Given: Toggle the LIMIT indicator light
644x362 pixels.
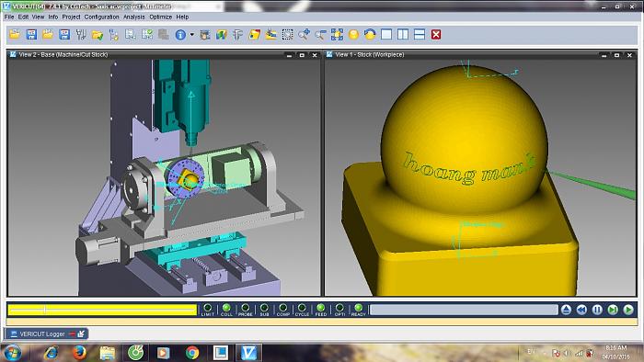Looking at the screenshot, I should point(207,308).
